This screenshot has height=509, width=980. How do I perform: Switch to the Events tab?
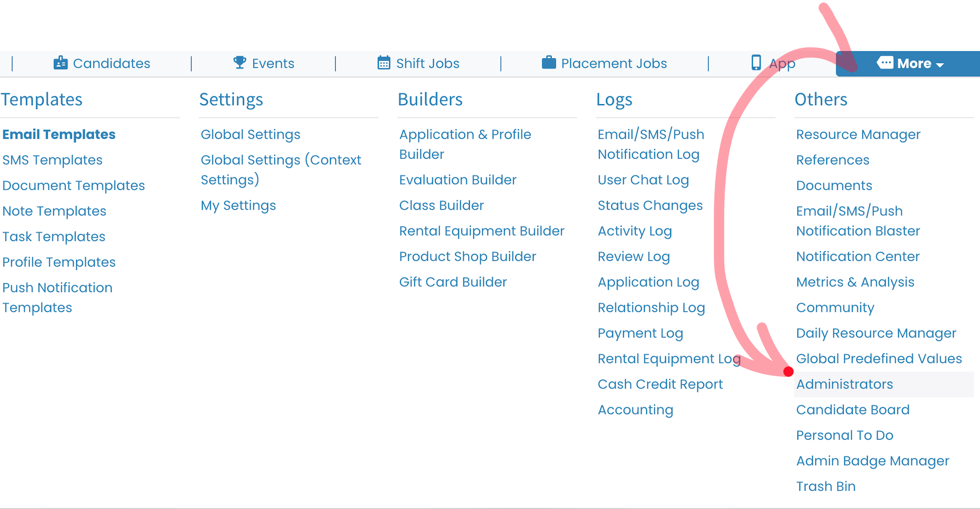click(x=264, y=63)
